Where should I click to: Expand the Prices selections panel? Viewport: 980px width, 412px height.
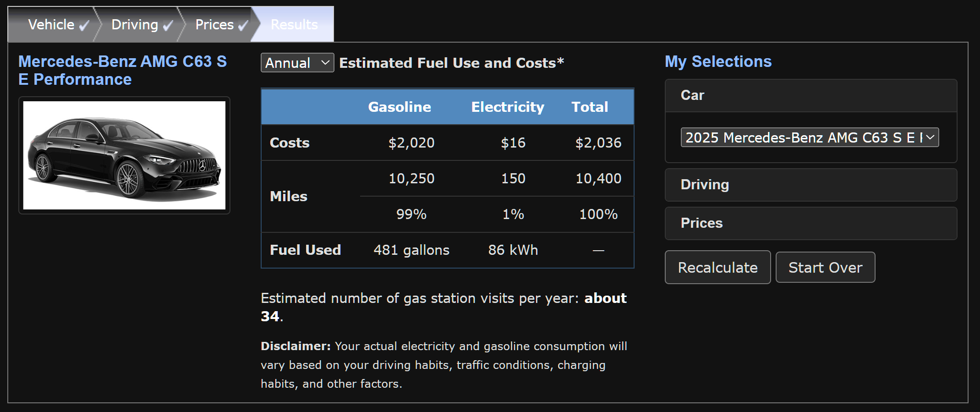pyautogui.click(x=811, y=223)
